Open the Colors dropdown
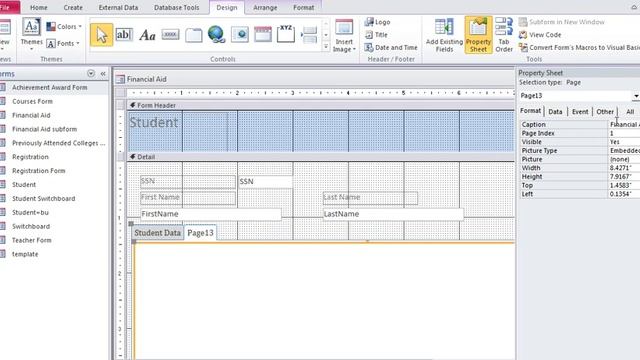 point(64,27)
